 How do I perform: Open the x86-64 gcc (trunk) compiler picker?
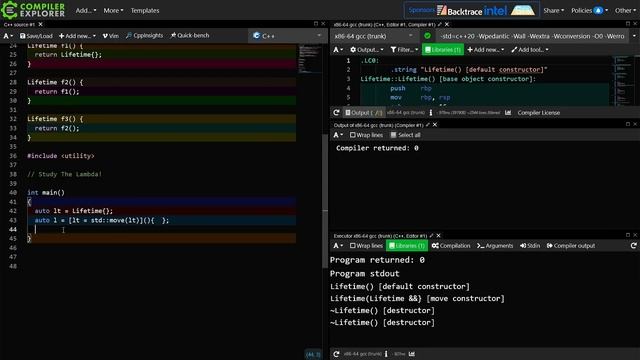coord(373,36)
